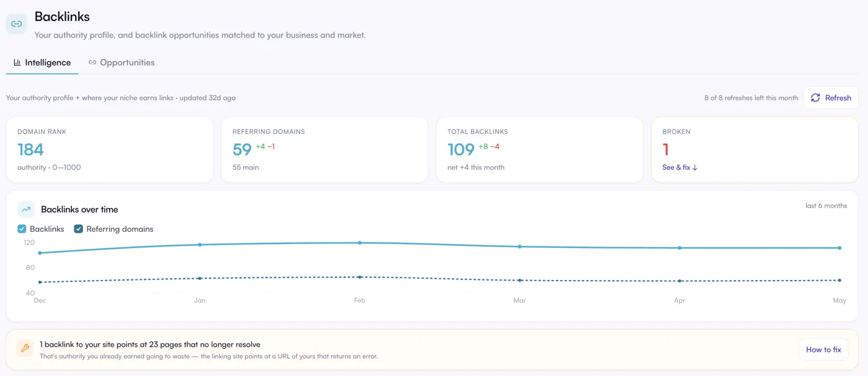The width and height of the screenshot is (868, 376).
Task: Click the +4 gained referring domains figure
Action: pyautogui.click(x=260, y=147)
